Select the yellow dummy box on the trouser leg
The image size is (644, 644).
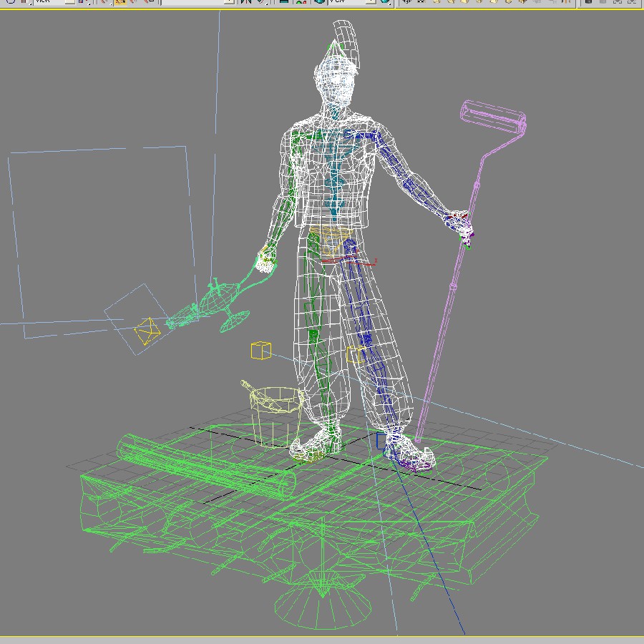[x=355, y=354]
